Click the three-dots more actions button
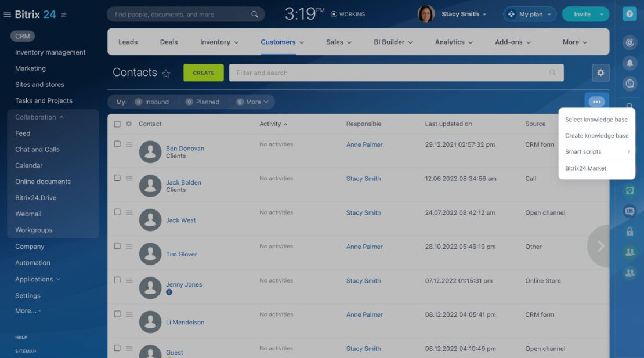The width and height of the screenshot is (644, 358). point(596,102)
